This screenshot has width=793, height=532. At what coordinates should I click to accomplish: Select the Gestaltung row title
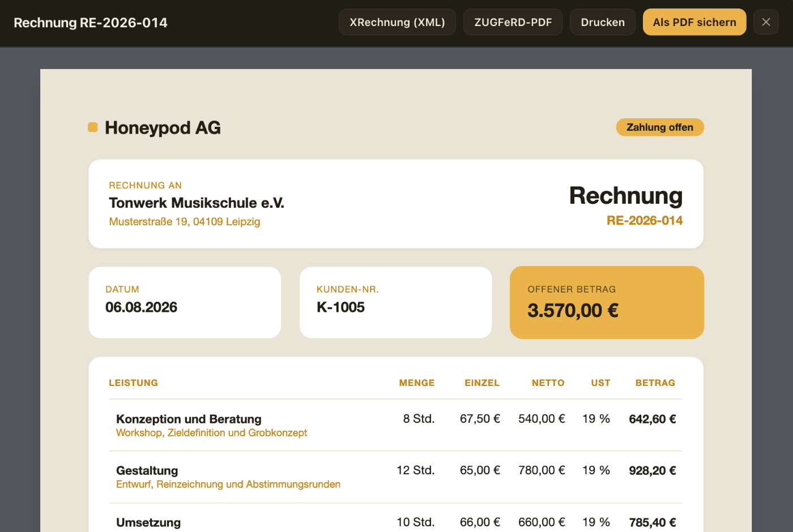[147, 470]
